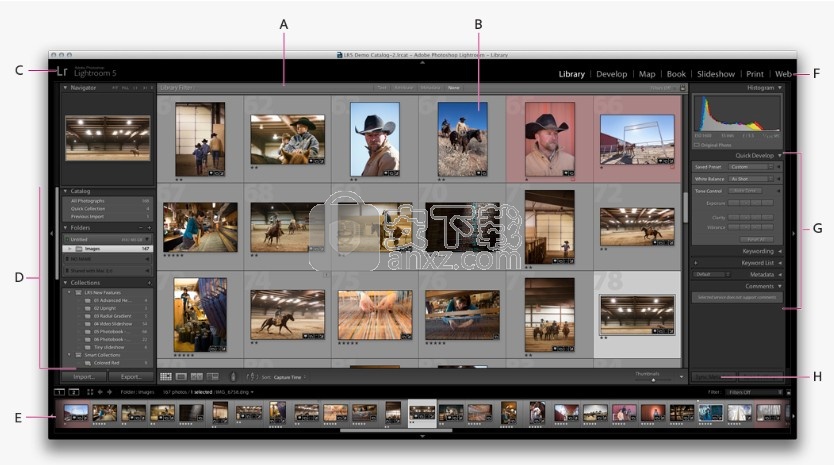The width and height of the screenshot is (834, 465).
Task: Remove folder with the Folders minus icon
Action: (x=141, y=228)
